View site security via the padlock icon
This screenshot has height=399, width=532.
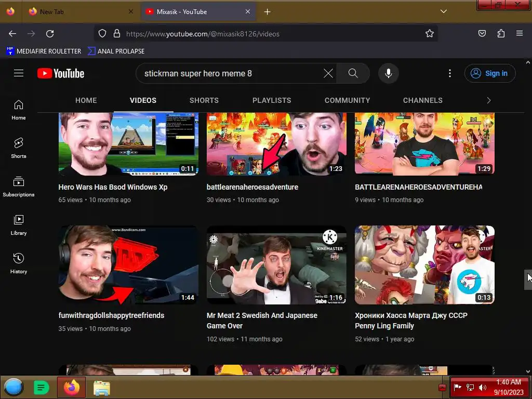tap(117, 34)
